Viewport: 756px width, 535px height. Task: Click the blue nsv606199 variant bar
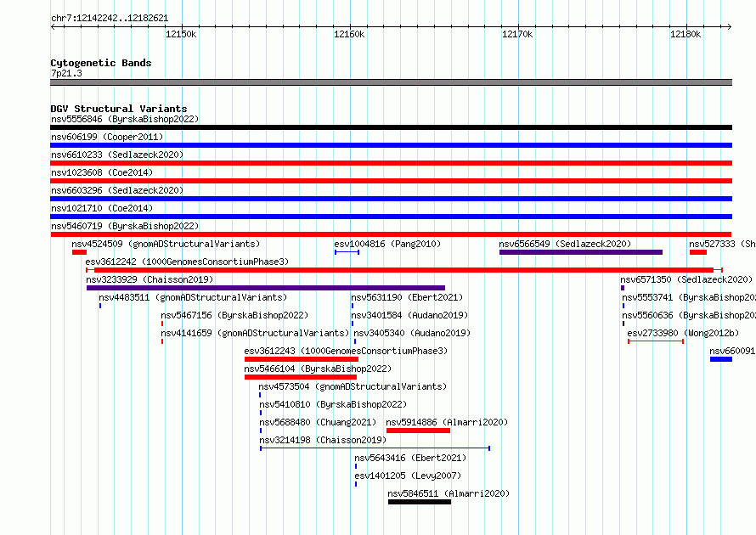click(x=391, y=145)
